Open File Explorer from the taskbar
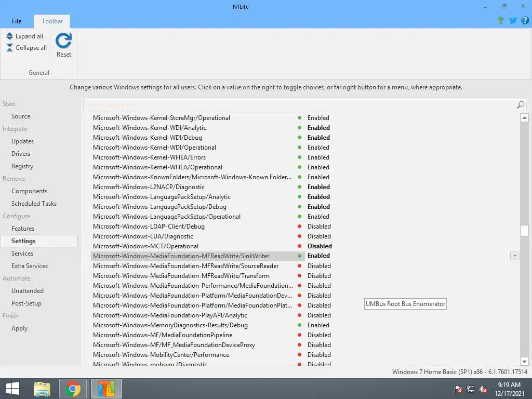This screenshot has width=532, height=399. coord(42,389)
